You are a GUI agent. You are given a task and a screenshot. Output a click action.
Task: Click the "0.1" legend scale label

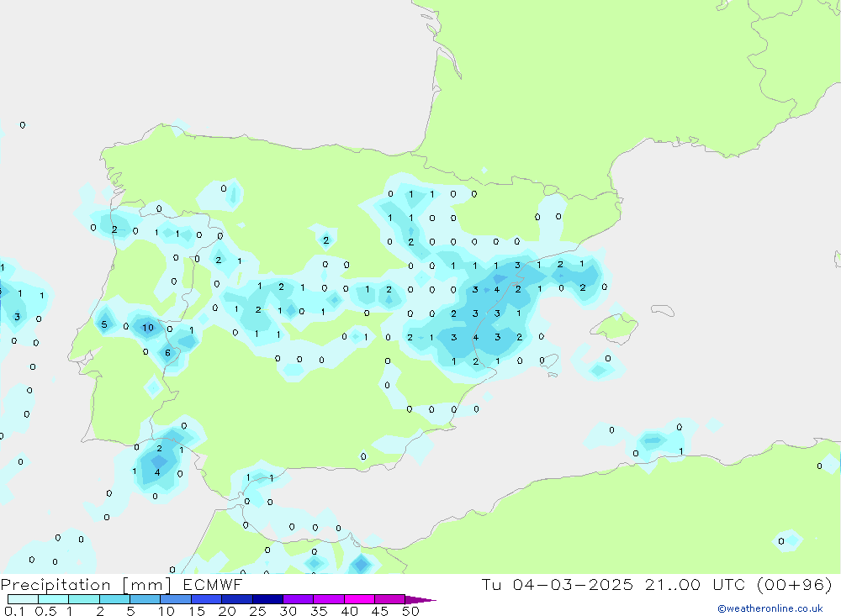coord(14,611)
